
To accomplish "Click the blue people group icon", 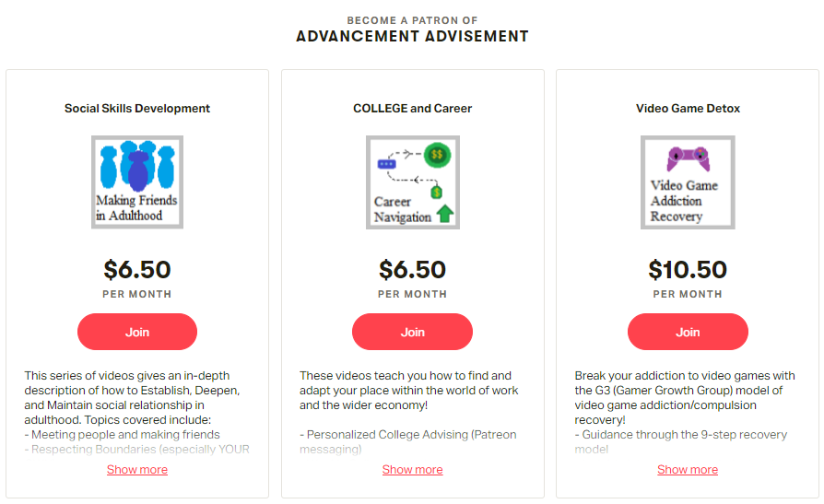I will coord(137,166).
